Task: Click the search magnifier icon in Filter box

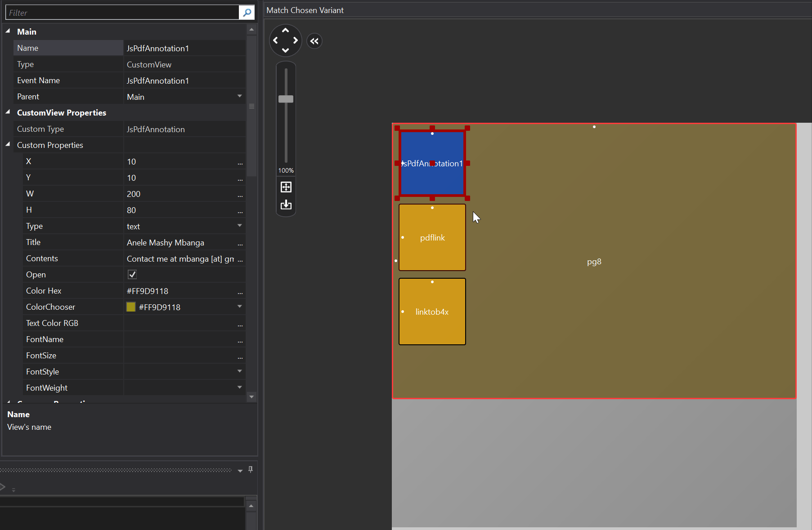Action: 247,13
